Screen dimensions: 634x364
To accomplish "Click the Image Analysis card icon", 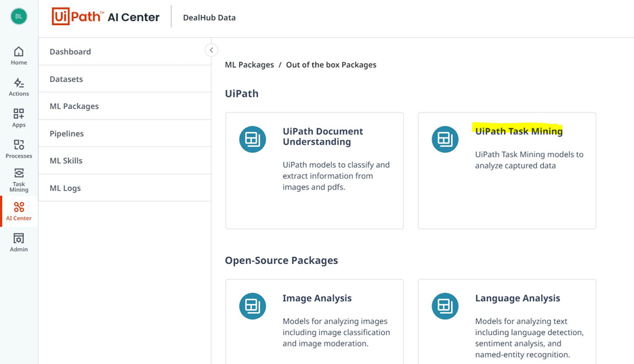I will [252, 306].
